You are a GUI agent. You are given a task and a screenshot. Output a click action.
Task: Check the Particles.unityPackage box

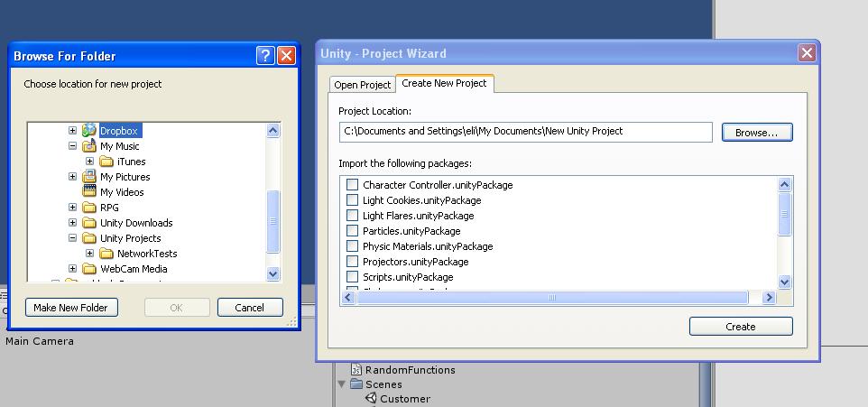352,230
